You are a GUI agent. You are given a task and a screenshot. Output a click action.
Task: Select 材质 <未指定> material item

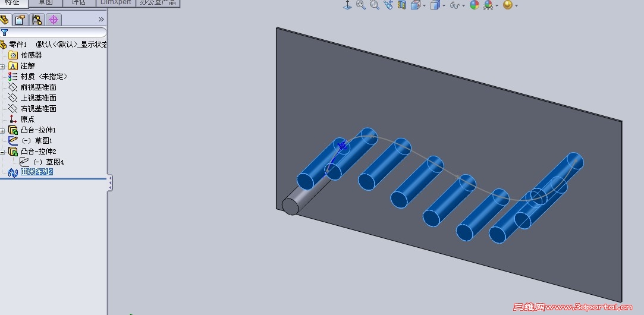44,77
